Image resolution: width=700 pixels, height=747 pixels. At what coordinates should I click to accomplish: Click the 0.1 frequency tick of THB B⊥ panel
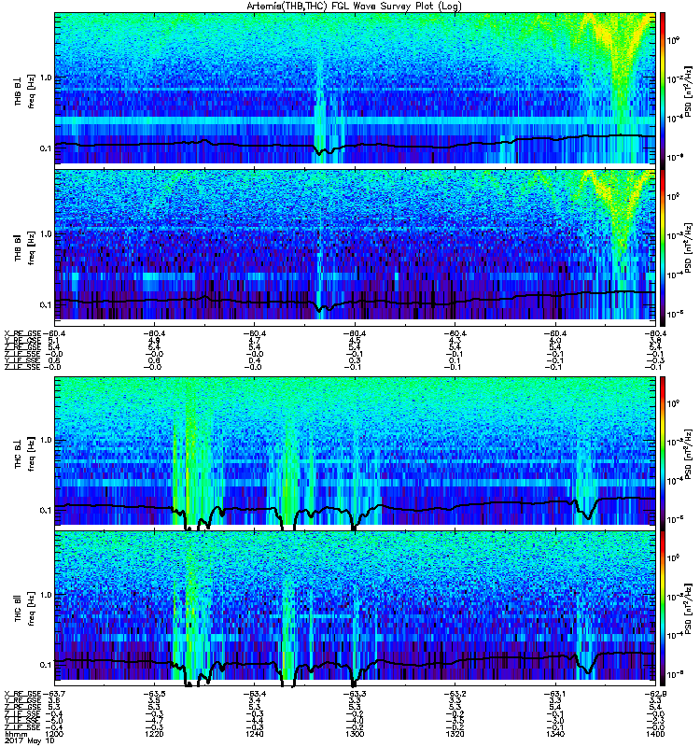[x=45, y=148]
